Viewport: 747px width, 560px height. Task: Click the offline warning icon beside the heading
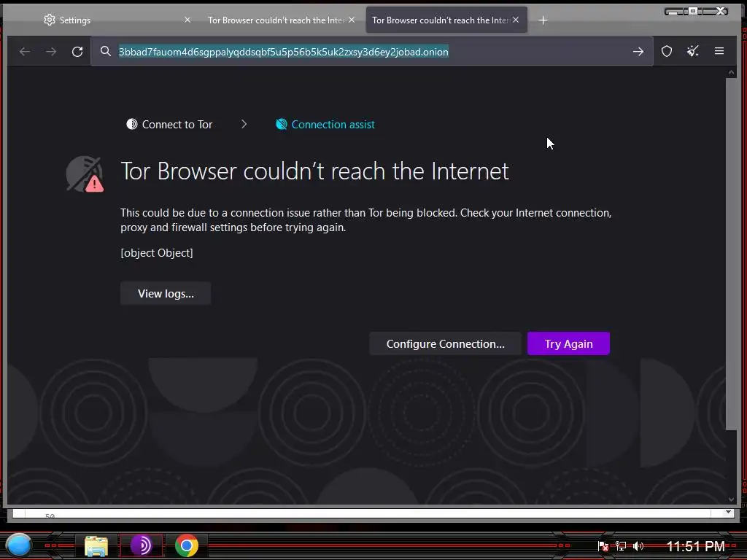tap(85, 174)
